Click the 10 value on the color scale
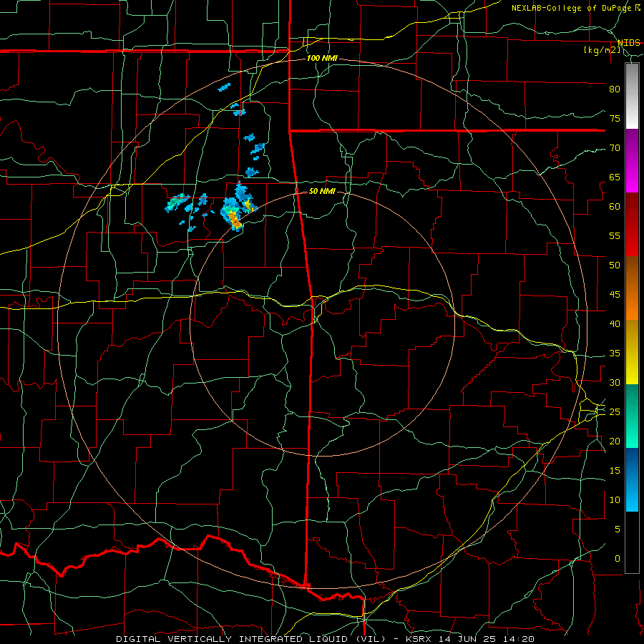Screen dimensions: 644x644 (615, 500)
